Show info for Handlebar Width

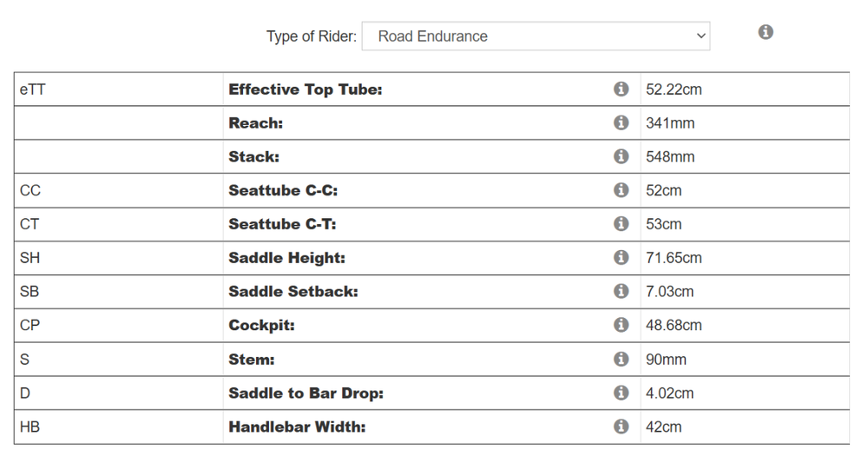tap(621, 426)
